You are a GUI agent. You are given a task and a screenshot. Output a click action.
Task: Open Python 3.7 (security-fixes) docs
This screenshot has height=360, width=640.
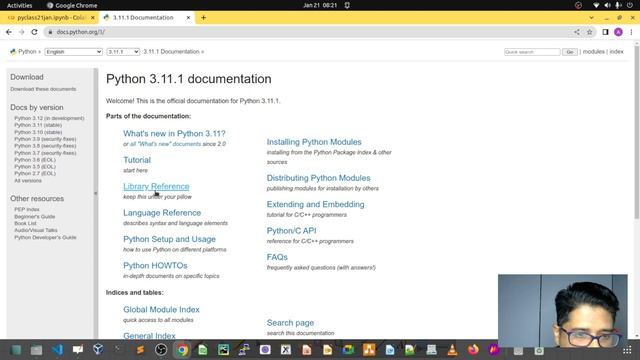pyautogui.click(x=45, y=153)
